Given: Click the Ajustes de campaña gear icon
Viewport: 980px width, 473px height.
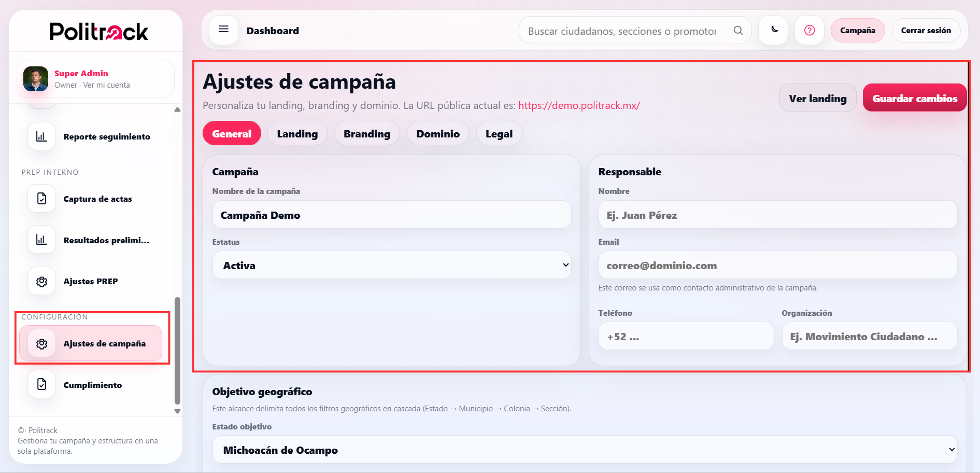Looking at the screenshot, I should click(x=41, y=343).
